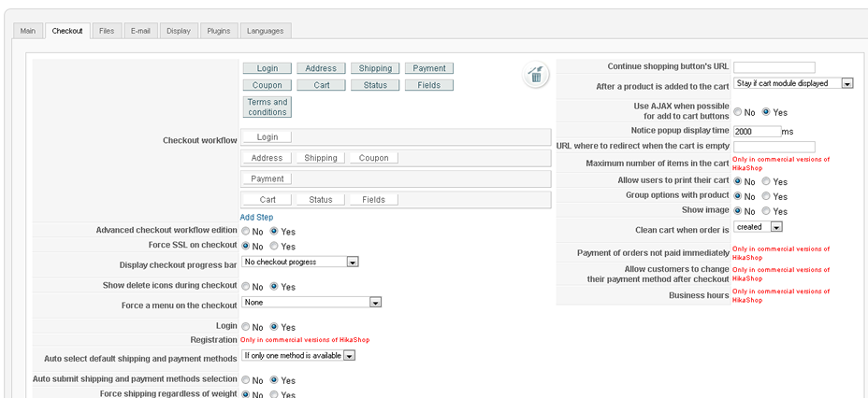Click the trash bin icon in checkout workflow
This screenshot has width=868, height=398.
pos(535,74)
